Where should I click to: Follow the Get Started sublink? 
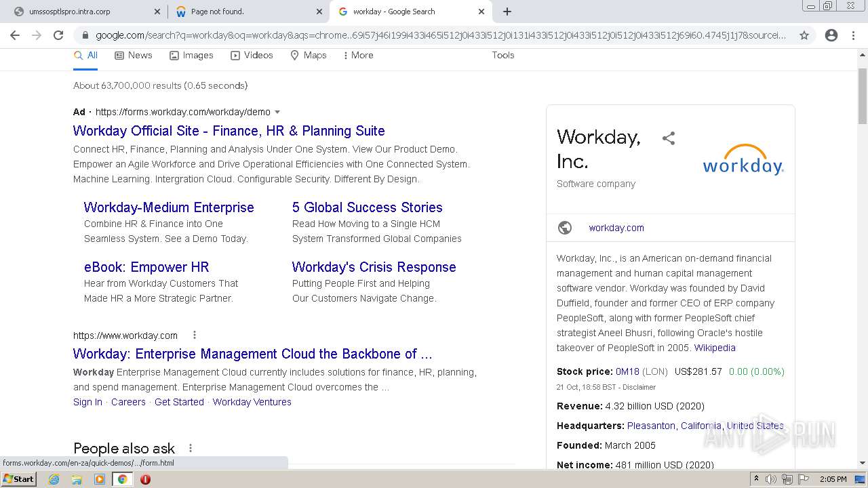tap(179, 402)
